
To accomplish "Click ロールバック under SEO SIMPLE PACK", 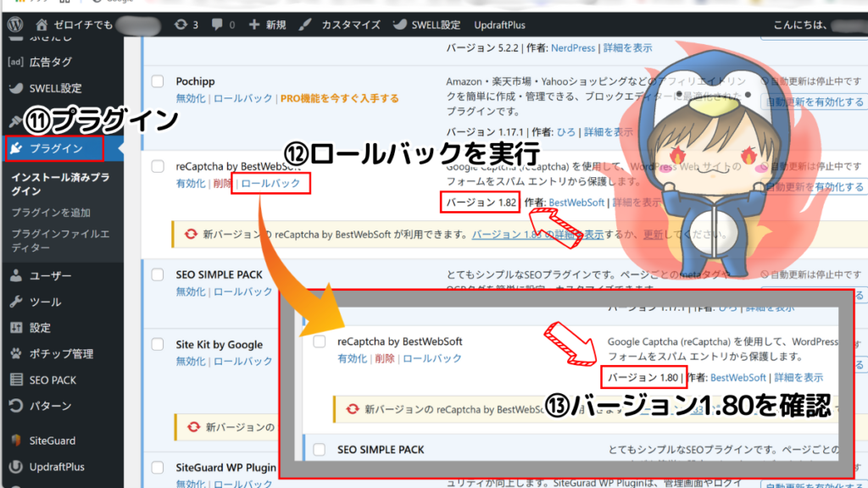I will [243, 291].
